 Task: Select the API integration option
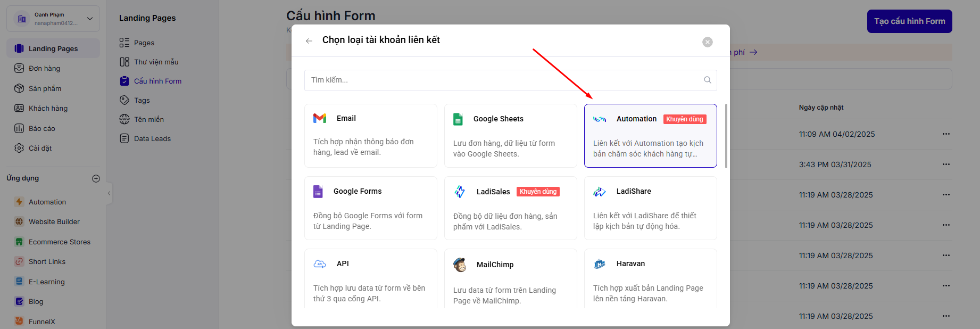tap(370, 279)
